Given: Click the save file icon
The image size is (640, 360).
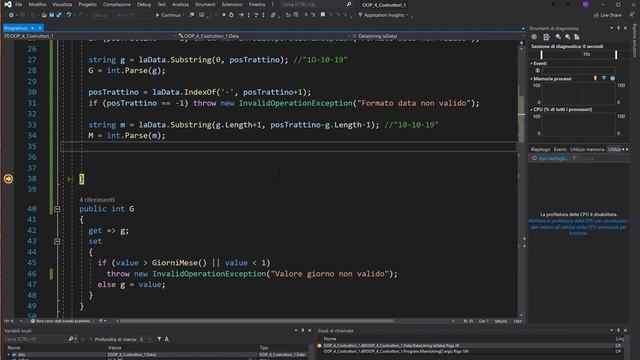Looking at the screenshot, I should 51,15.
